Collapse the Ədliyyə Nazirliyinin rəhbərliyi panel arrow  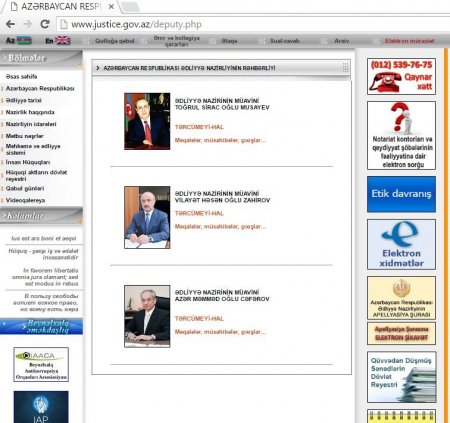click(98, 68)
